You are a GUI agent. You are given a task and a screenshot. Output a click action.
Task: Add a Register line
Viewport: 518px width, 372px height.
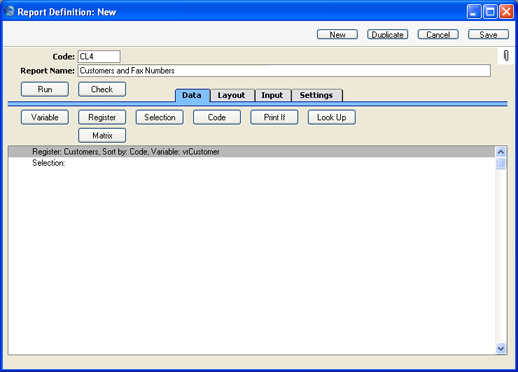point(102,117)
